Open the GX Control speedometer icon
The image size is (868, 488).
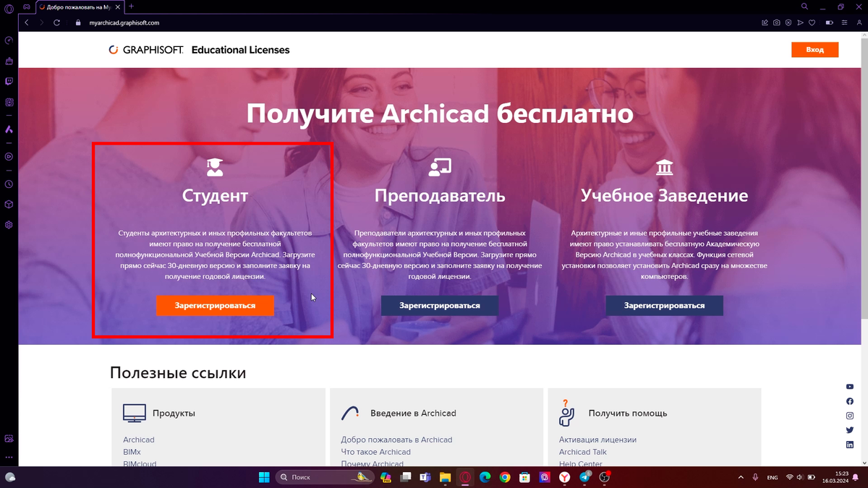pos(9,40)
